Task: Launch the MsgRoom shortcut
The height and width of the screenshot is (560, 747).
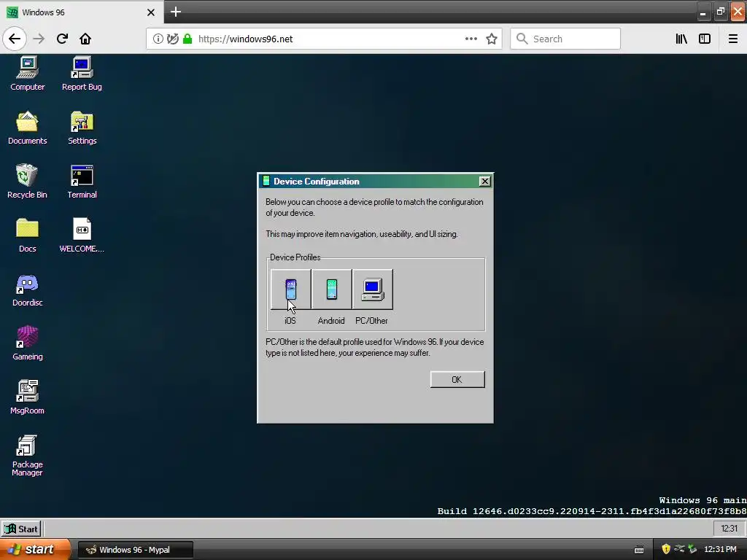Action: [27, 397]
